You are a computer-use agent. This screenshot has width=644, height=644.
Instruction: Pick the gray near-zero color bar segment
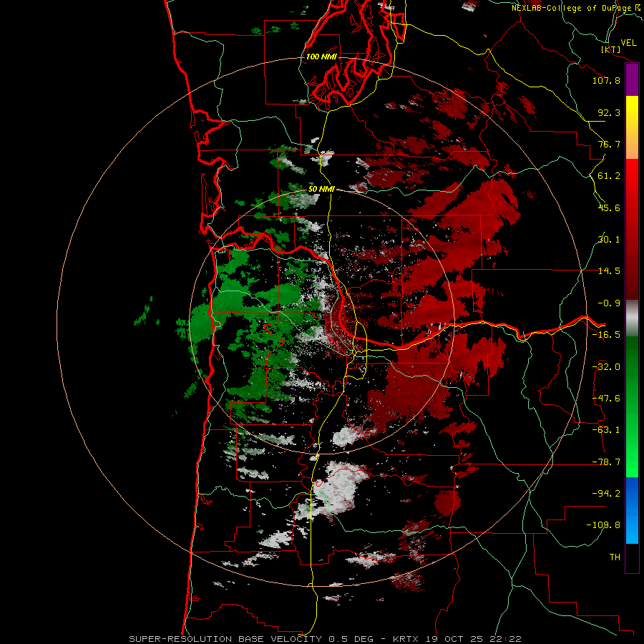point(632,318)
